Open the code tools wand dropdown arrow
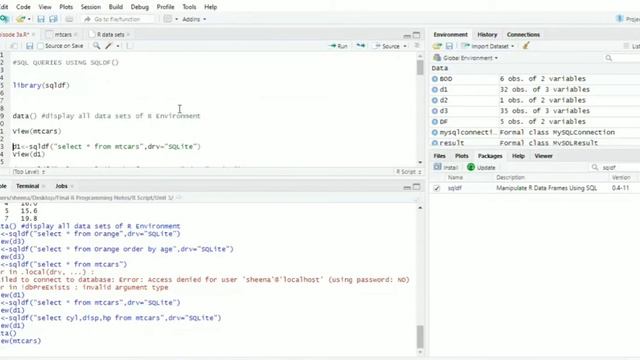 [118, 46]
